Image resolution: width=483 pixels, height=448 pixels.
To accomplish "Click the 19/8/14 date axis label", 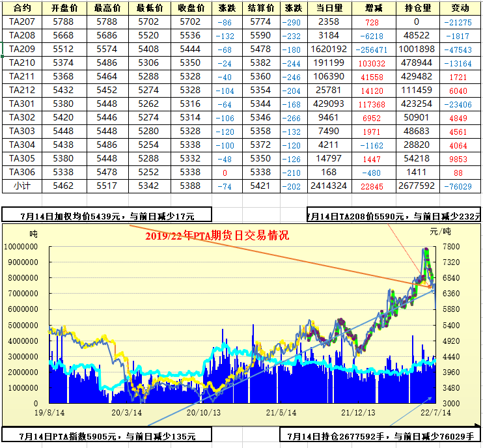I will [x=49, y=412].
